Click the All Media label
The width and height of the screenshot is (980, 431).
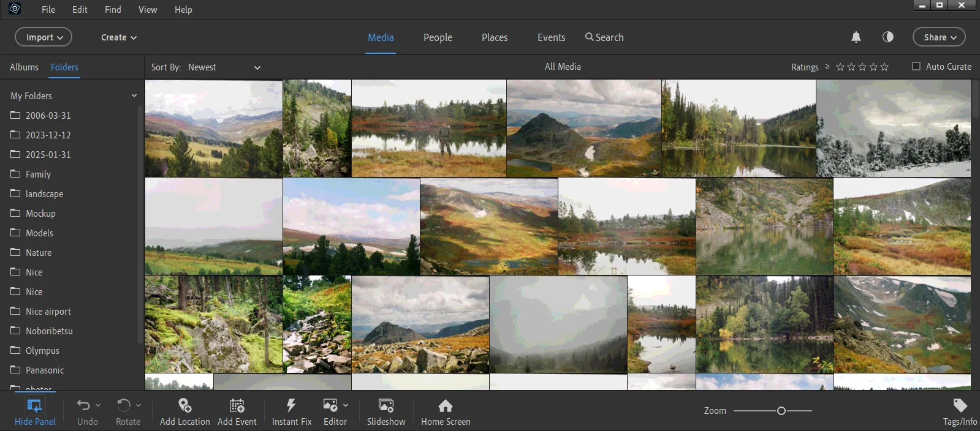click(x=563, y=67)
